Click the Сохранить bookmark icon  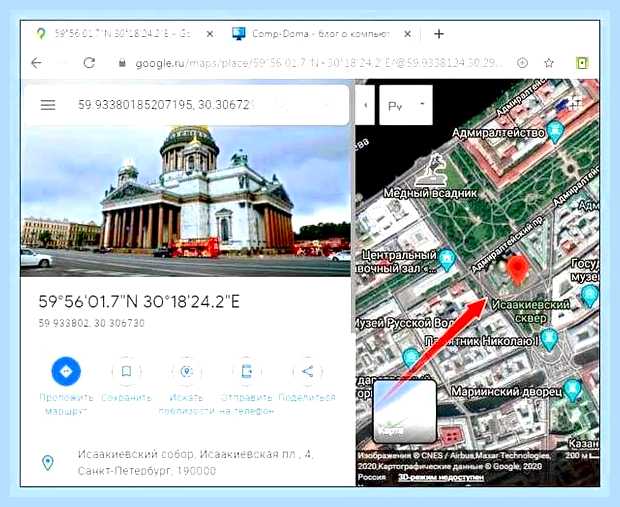click(127, 371)
